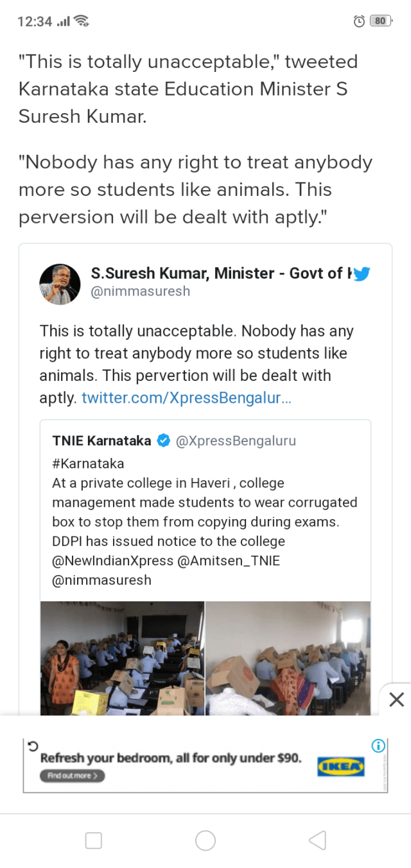Tap the @Amitsen_TNIE mention
The height and width of the screenshot is (868, 411).
pos(228,560)
